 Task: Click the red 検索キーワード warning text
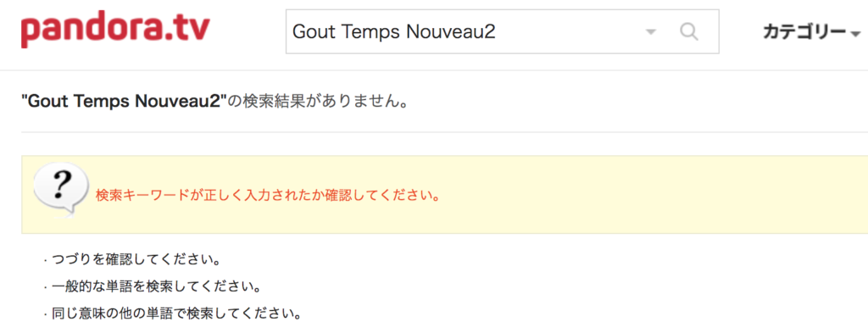pos(267,197)
